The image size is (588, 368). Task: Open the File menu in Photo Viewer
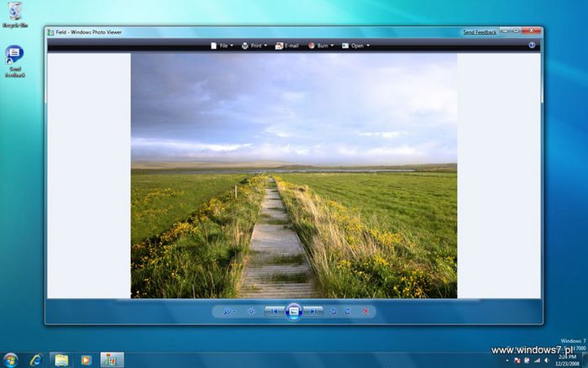coord(222,45)
